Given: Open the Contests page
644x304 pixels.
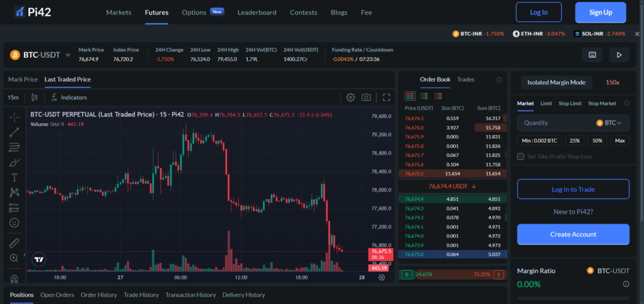Looking at the screenshot, I should (304, 13).
